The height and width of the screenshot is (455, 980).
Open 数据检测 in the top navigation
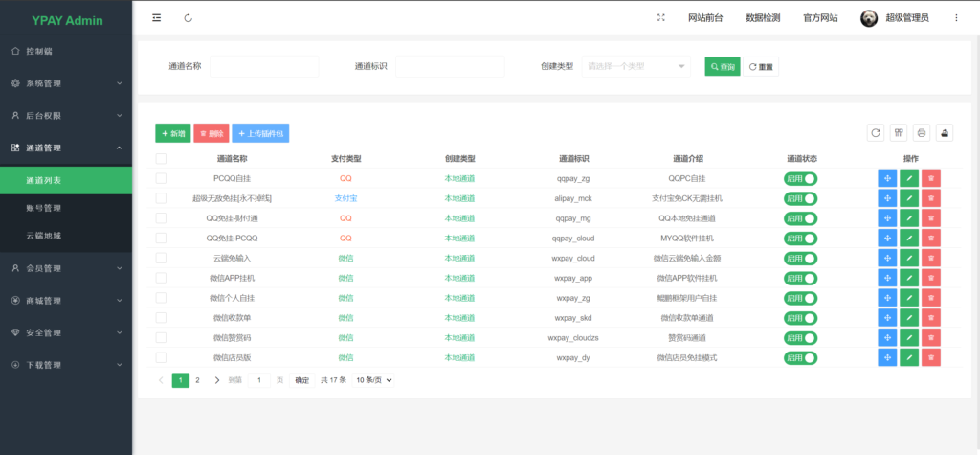pyautogui.click(x=763, y=18)
